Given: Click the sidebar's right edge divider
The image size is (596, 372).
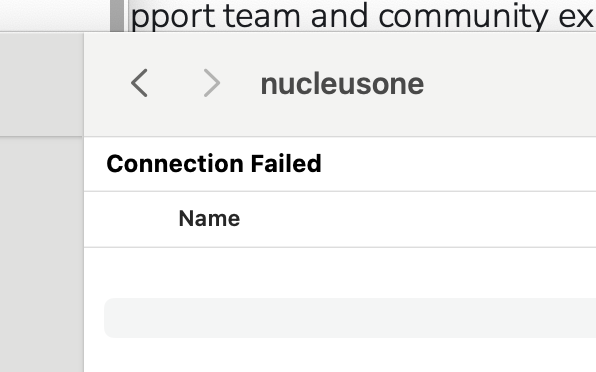Looking at the screenshot, I should (x=84, y=201).
